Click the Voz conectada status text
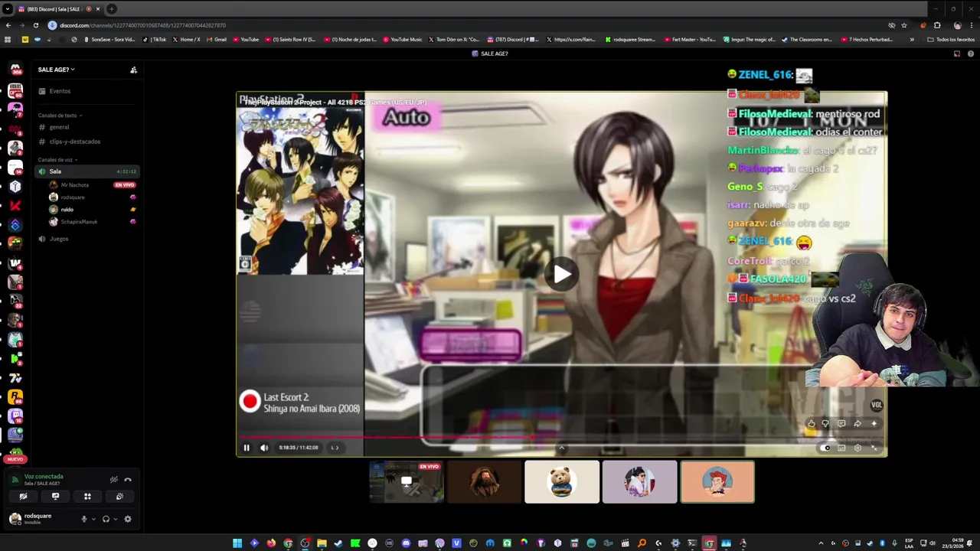The height and width of the screenshot is (551, 980). point(44,476)
